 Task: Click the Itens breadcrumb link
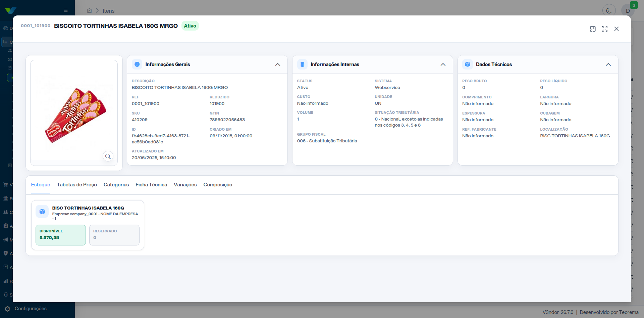[108, 11]
